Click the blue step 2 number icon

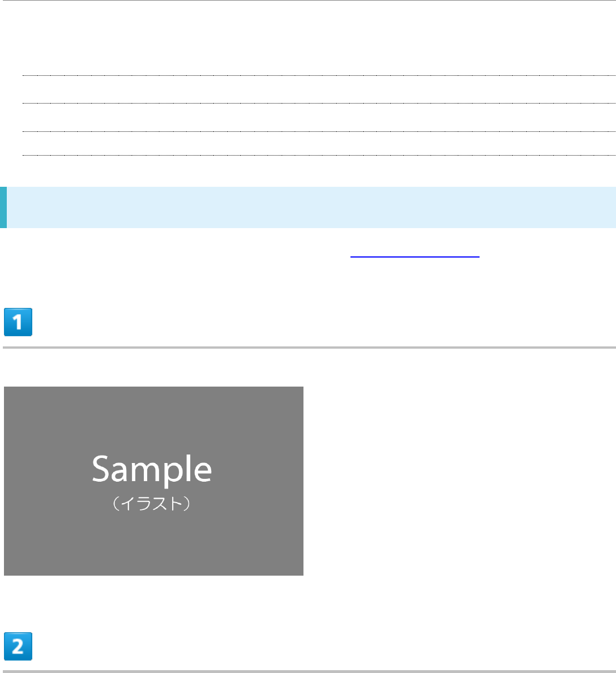(18, 646)
